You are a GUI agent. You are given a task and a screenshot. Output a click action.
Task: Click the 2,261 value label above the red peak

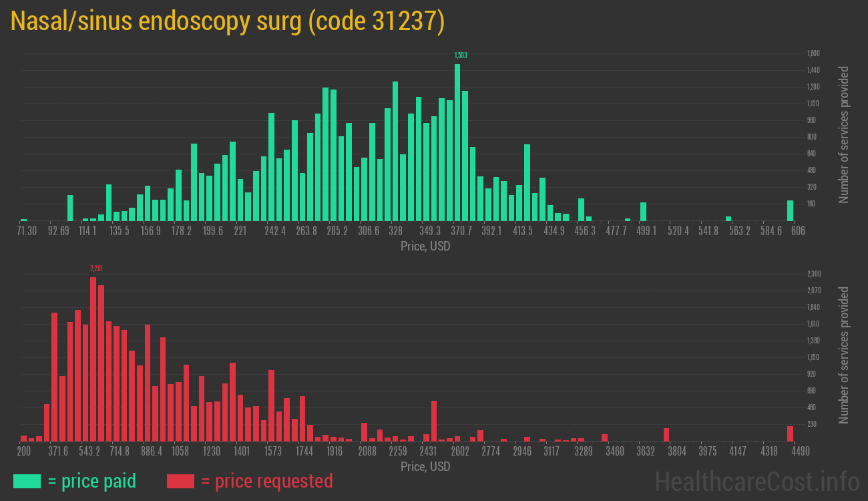[x=96, y=269]
